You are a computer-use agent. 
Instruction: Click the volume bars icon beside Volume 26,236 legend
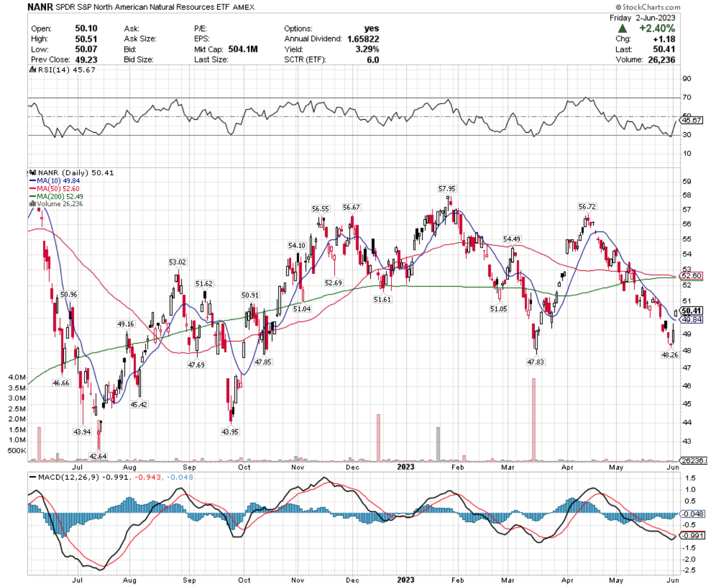click(32, 204)
